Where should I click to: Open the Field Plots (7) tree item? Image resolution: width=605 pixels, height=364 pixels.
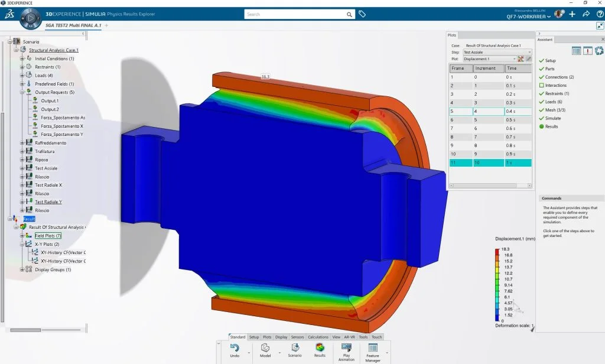[48, 235]
